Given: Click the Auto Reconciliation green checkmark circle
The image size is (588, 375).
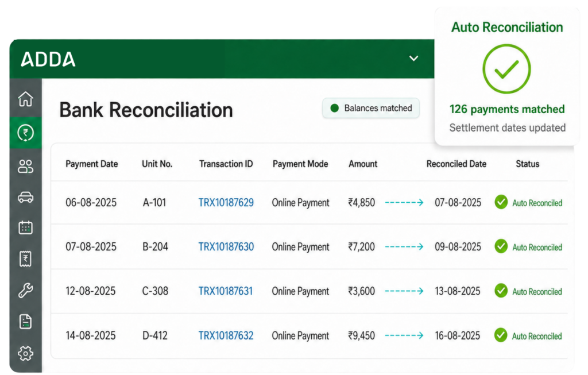Looking at the screenshot, I should pos(506,68).
